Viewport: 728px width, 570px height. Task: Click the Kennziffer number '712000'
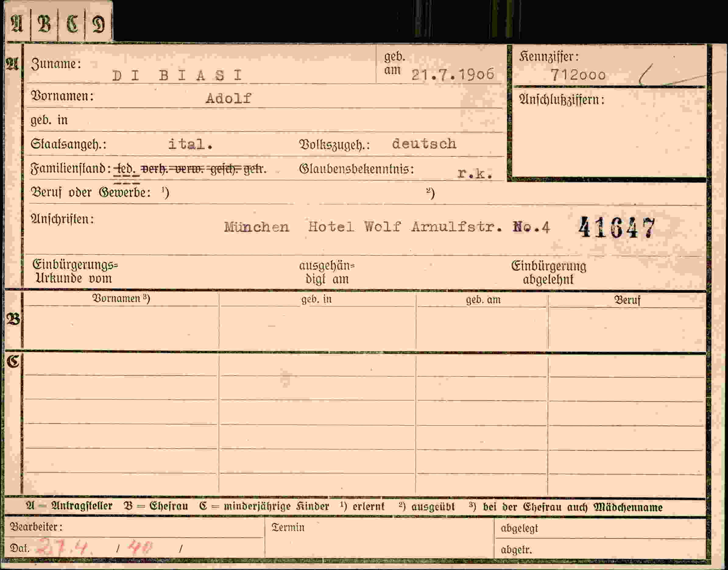point(578,75)
